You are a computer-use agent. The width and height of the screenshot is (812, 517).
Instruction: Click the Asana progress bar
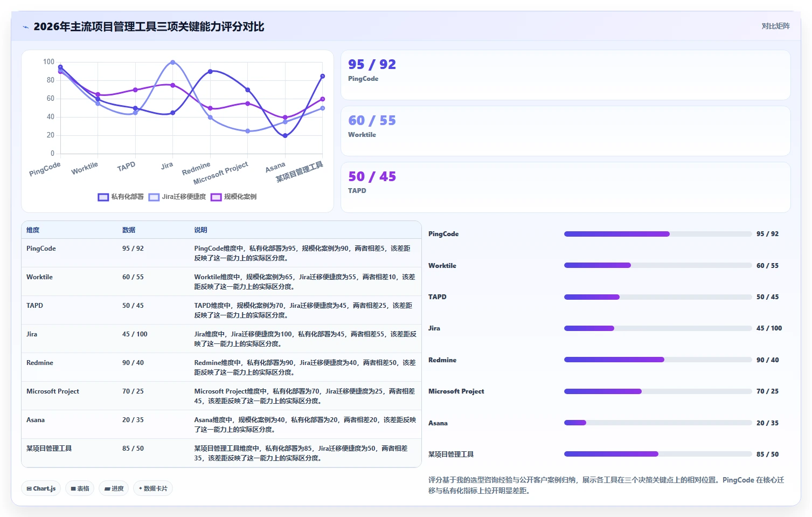658,423
